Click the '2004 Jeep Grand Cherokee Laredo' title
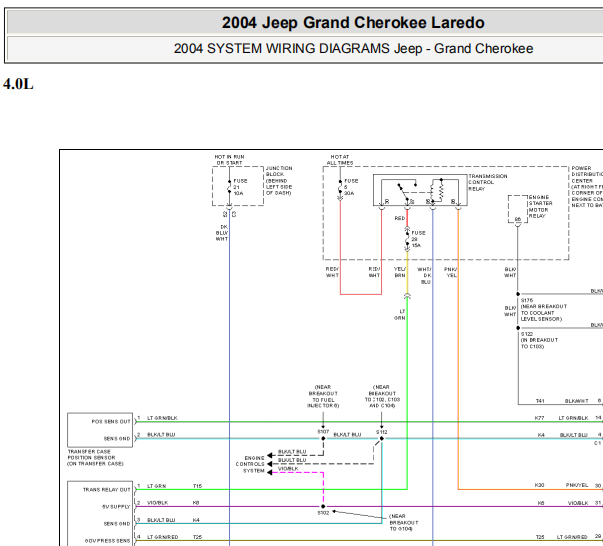603x546 pixels. pos(353,23)
